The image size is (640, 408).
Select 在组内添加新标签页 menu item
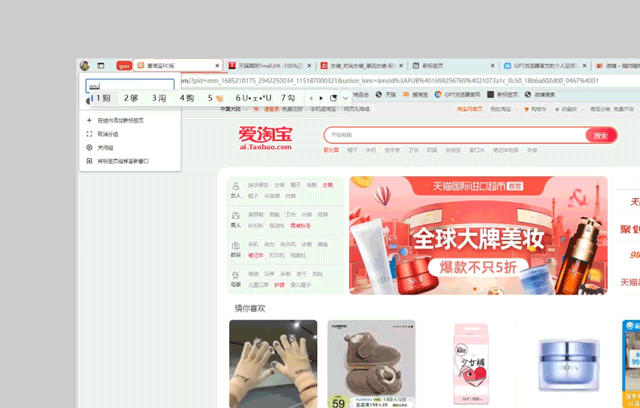click(130, 120)
